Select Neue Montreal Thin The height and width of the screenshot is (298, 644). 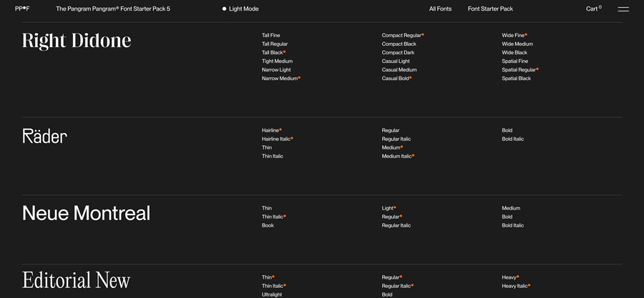[x=267, y=208]
